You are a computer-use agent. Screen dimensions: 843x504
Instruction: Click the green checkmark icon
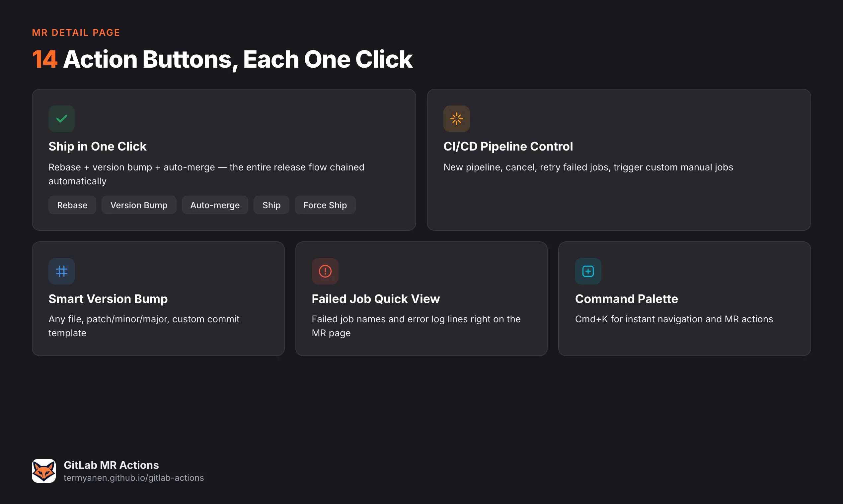pos(61,118)
